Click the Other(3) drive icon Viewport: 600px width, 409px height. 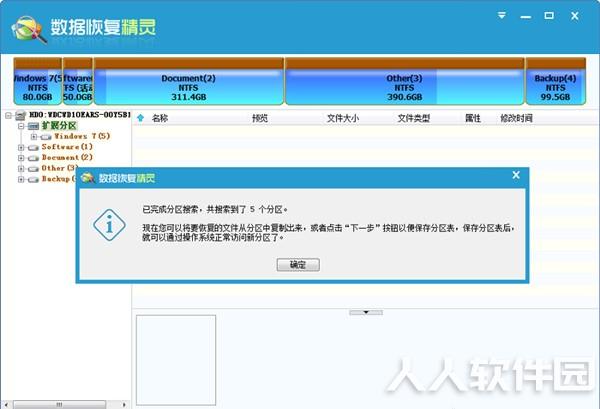pos(34,169)
